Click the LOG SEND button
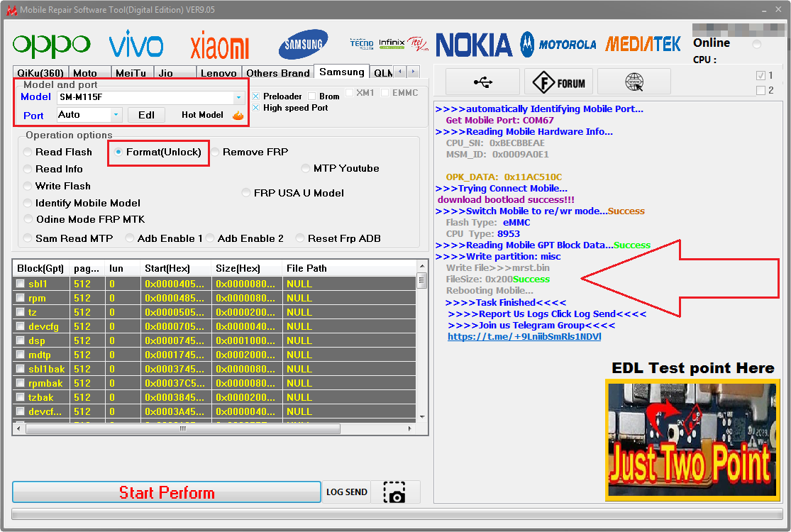The height and width of the screenshot is (532, 791). 347,492
